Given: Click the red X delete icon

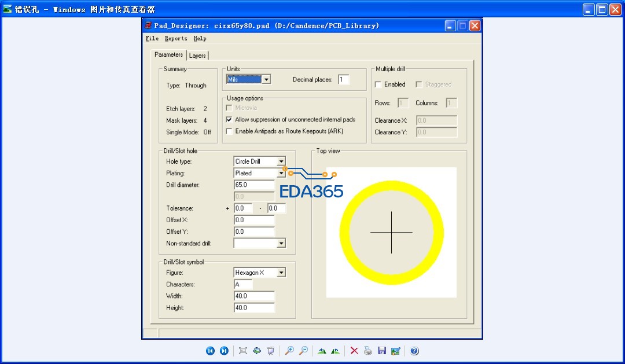Looking at the screenshot, I should coord(354,351).
